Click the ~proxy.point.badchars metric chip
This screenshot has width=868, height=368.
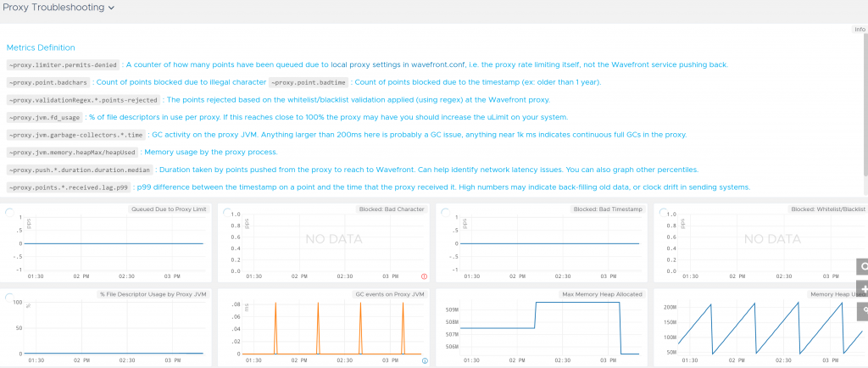point(48,82)
